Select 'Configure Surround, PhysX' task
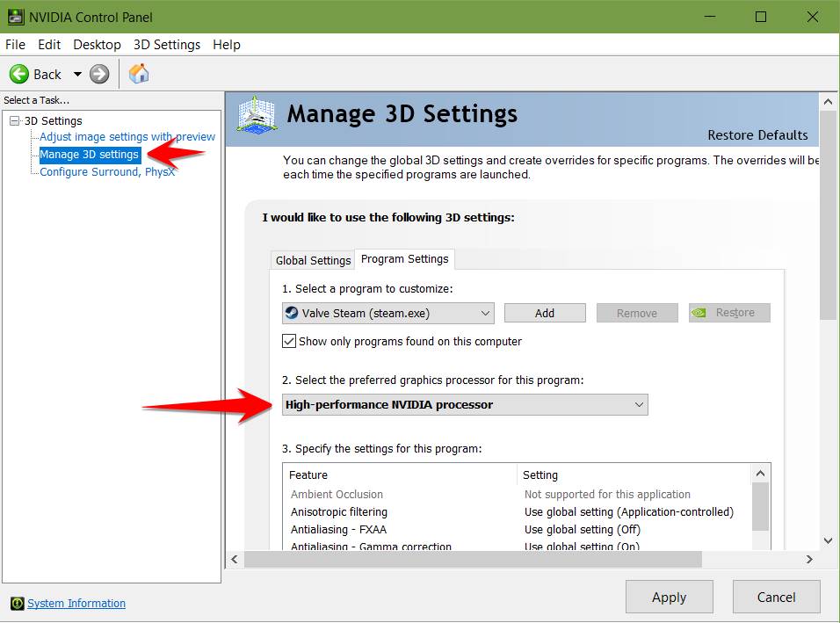This screenshot has height=623, width=840. tap(107, 172)
